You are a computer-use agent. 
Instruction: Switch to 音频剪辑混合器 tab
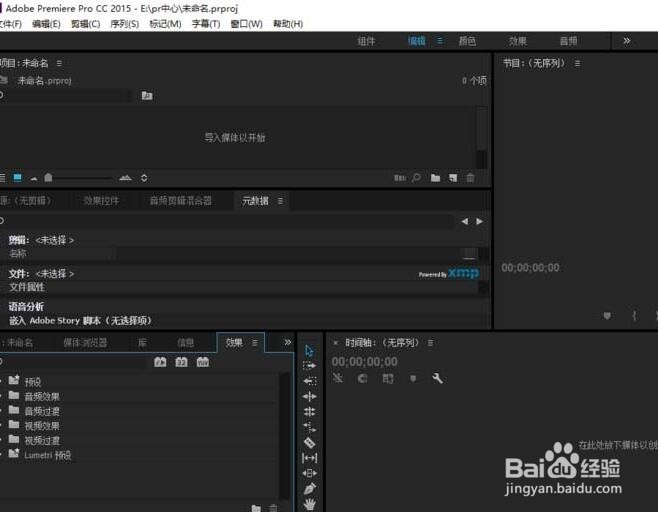pyautogui.click(x=181, y=201)
